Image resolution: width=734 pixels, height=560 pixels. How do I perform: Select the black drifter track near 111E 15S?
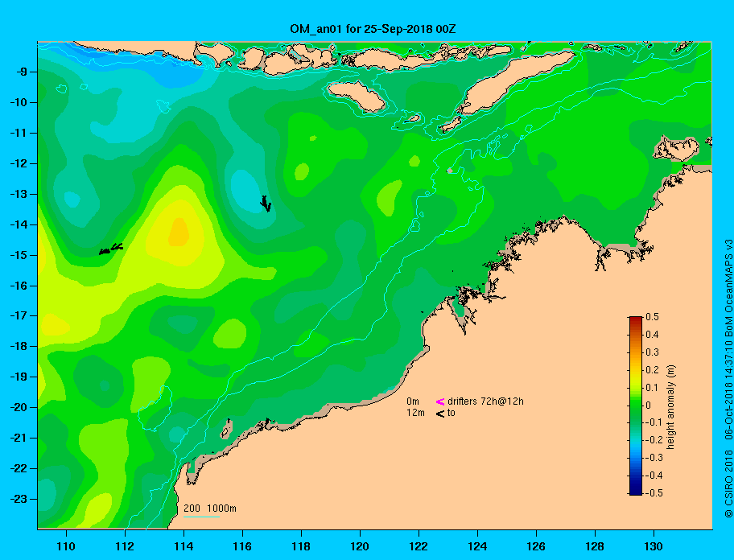point(111,249)
